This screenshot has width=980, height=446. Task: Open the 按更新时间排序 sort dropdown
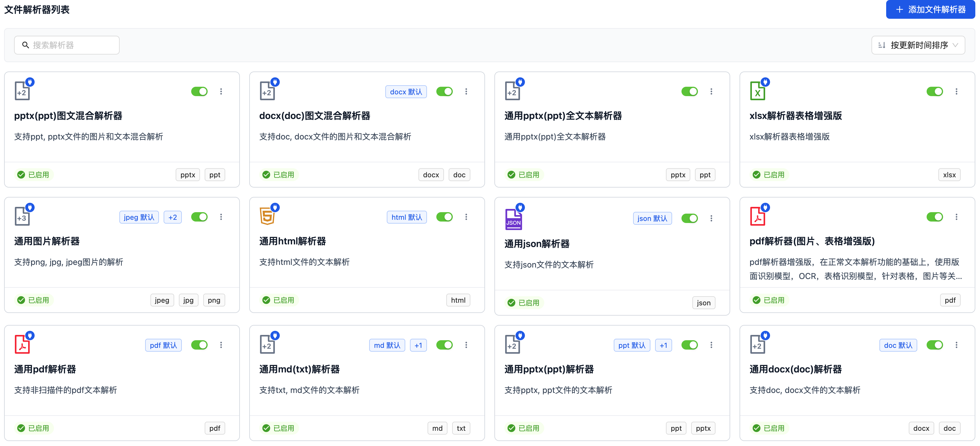tap(918, 45)
